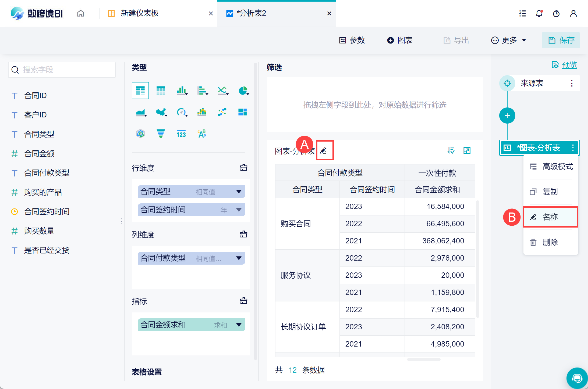Click the clear icon next to 行维度
Viewport: 588px width, 389px height.
click(243, 168)
